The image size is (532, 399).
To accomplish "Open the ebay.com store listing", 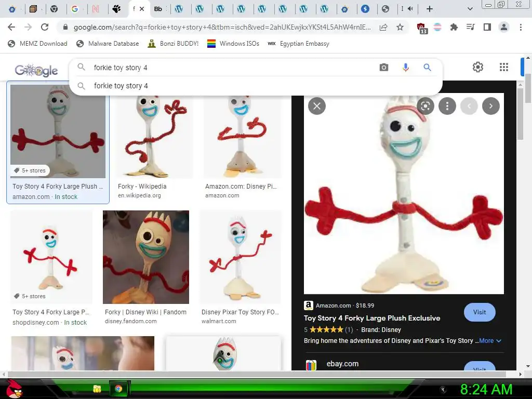I will (x=342, y=364).
